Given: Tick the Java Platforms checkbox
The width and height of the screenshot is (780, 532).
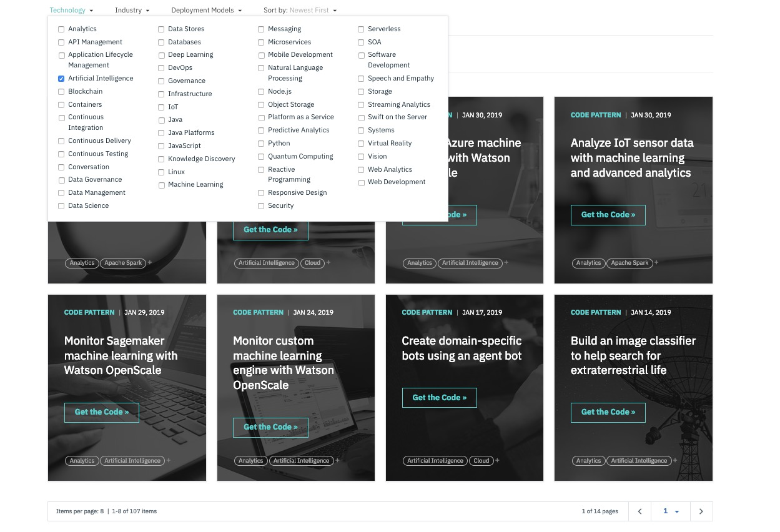Looking at the screenshot, I should coord(161,133).
